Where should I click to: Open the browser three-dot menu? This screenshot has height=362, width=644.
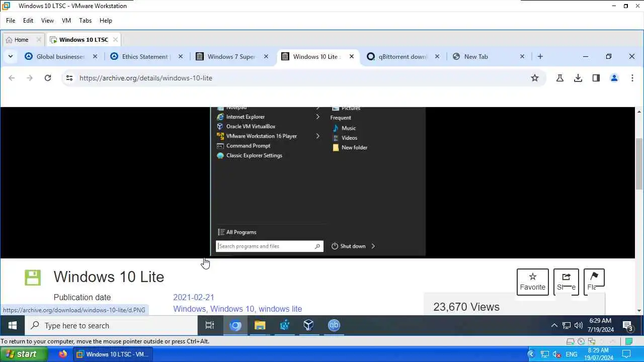pos(632,78)
